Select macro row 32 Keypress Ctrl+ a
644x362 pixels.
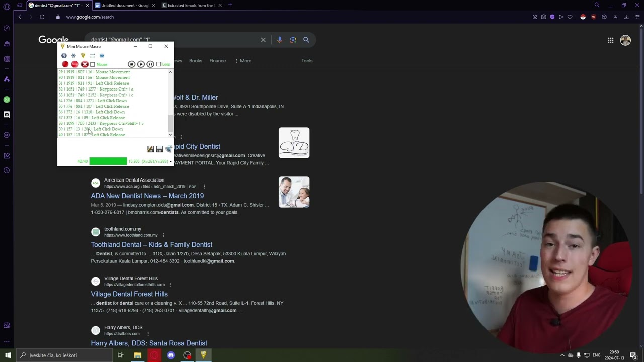96,89
